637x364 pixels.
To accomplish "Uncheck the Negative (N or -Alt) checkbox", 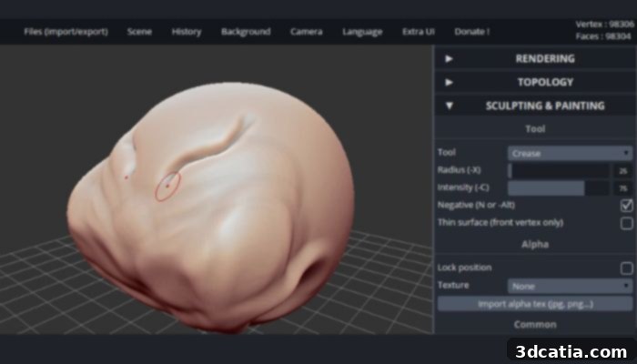I will pyautogui.click(x=626, y=206).
